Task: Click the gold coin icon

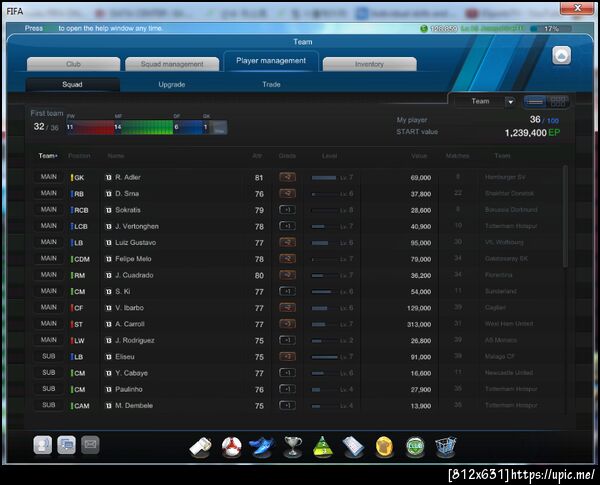Action: coord(384,447)
